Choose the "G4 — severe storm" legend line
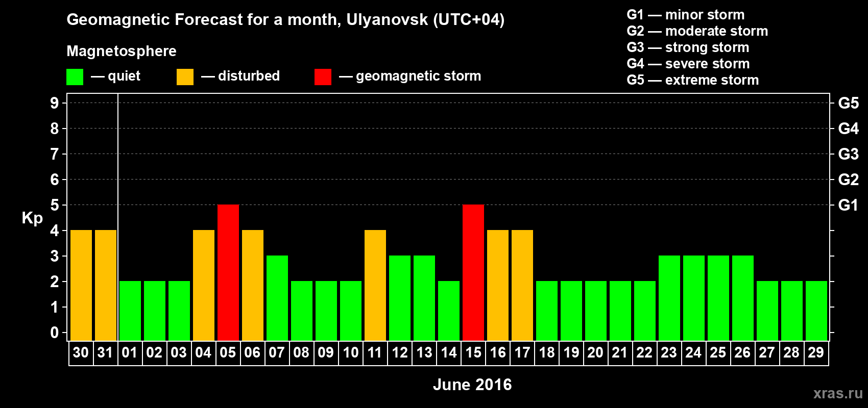 (x=688, y=64)
